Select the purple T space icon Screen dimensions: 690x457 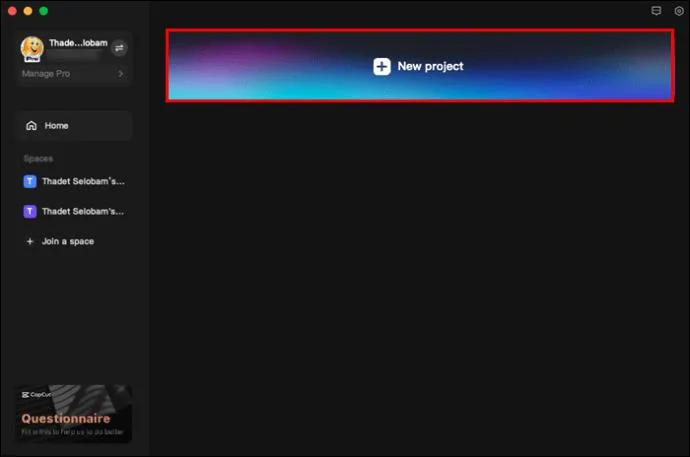coord(30,212)
